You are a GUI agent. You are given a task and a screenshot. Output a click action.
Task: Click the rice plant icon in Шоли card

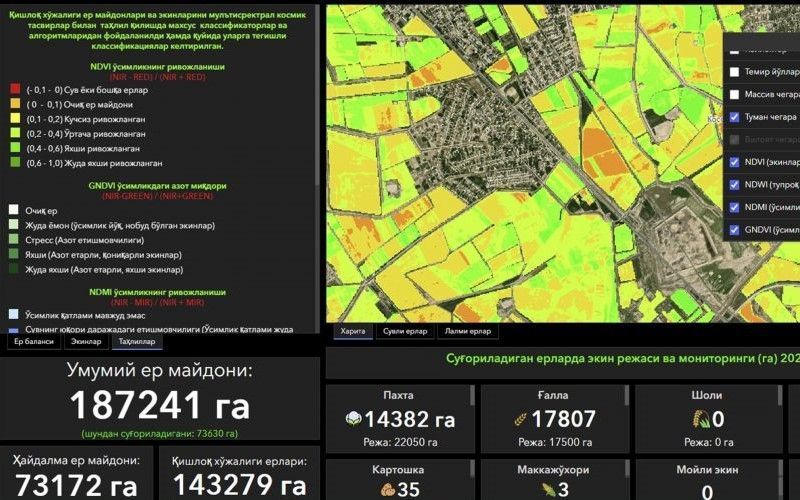pos(701,419)
